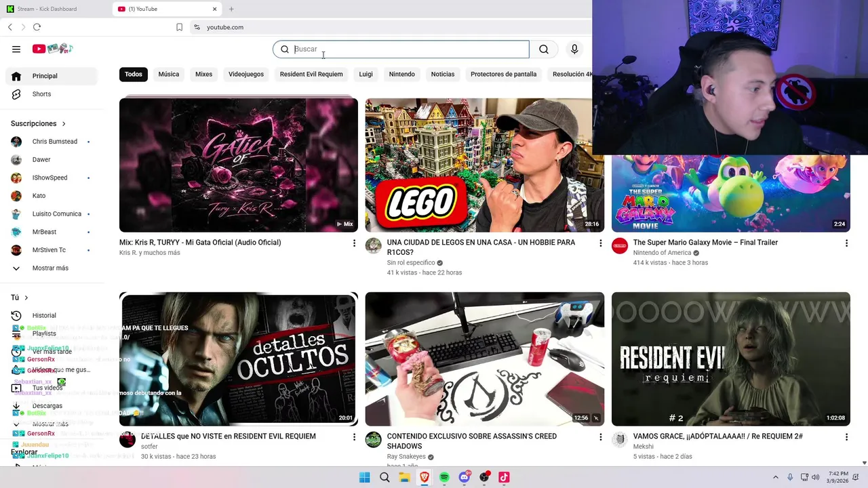This screenshot has width=868, height=488.
Task: Open Principal in the sidebar
Action: [52, 76]
